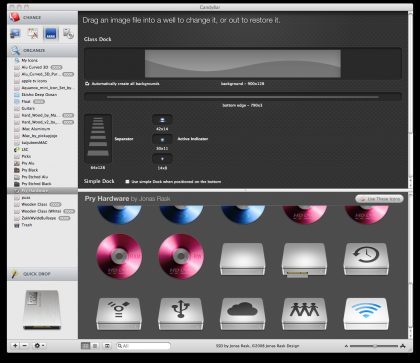
Task: Click the preview view button
Action: pyautogui.click(x=107, y=346)
